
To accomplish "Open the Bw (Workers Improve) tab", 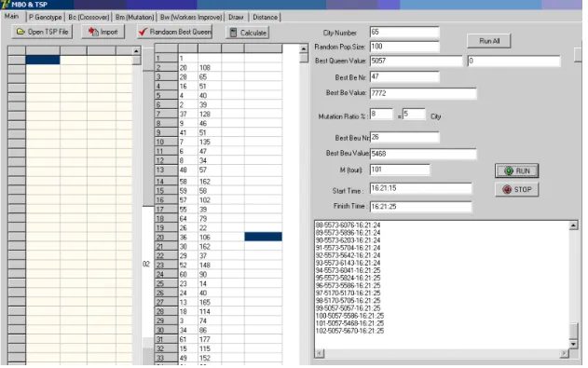I will [191, 18].
